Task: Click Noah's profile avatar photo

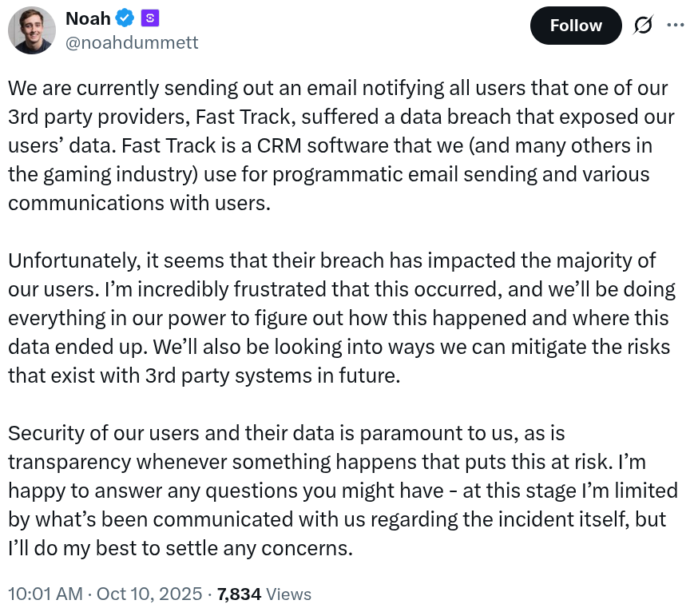Action: [x=31, y=30]
